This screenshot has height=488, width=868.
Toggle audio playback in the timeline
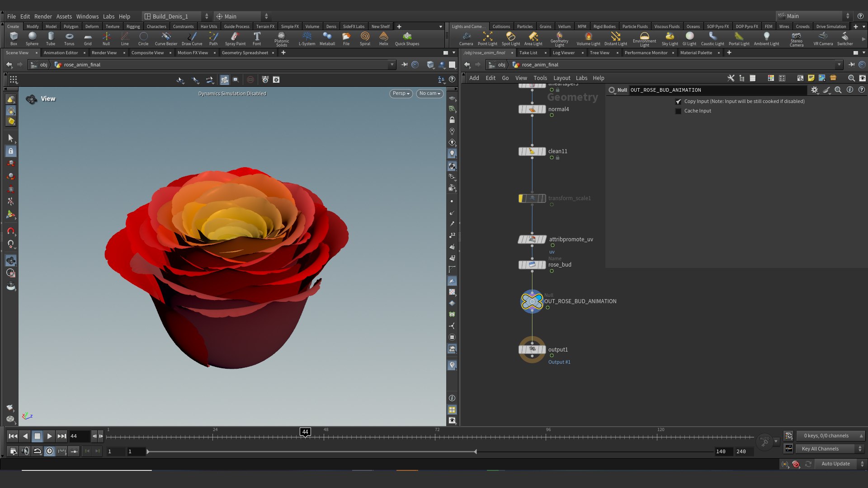tap(25, 451)
